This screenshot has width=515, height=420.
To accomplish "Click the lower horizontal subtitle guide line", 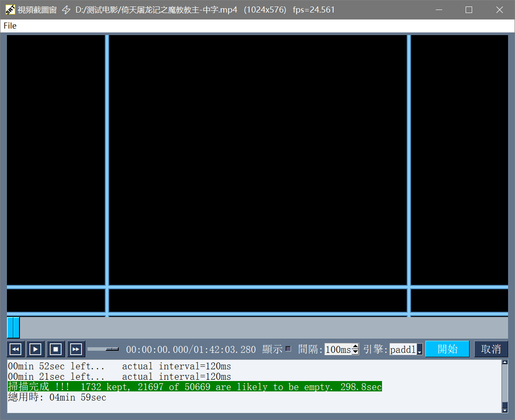I will [257, 314].
